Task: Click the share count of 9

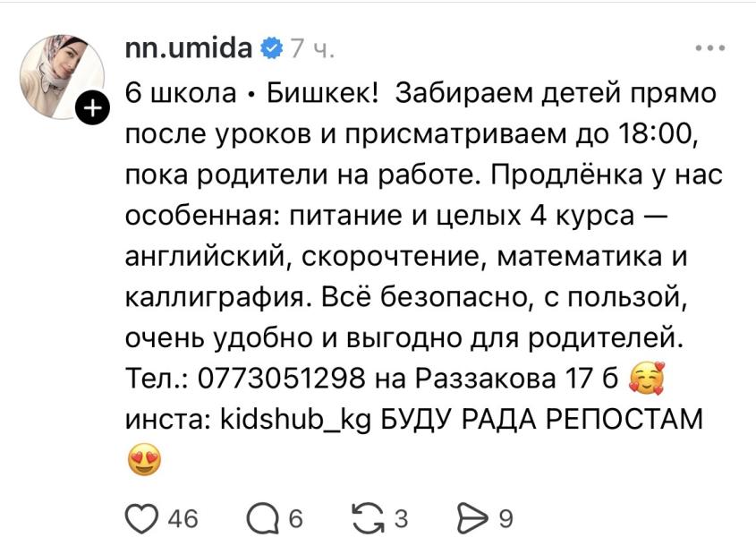Action: [505, 518]
